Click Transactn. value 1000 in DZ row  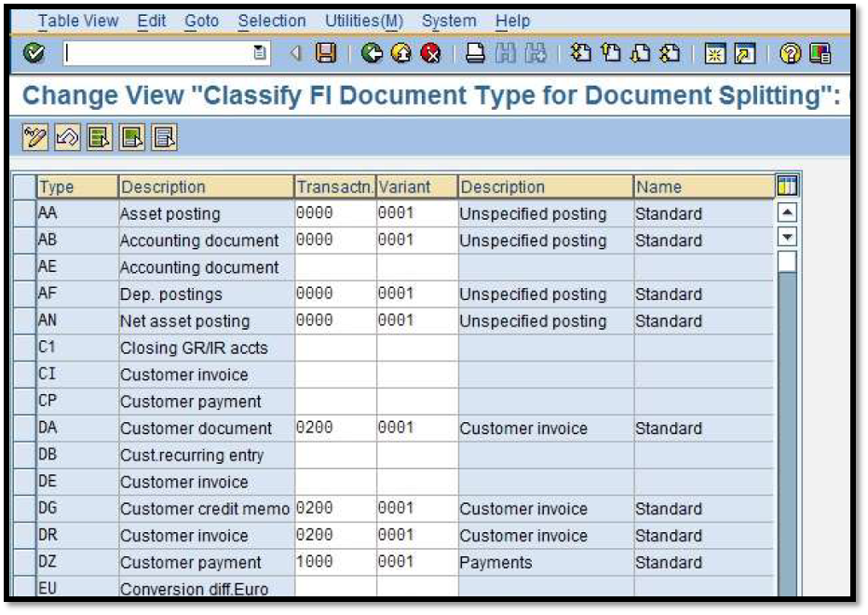315,562
